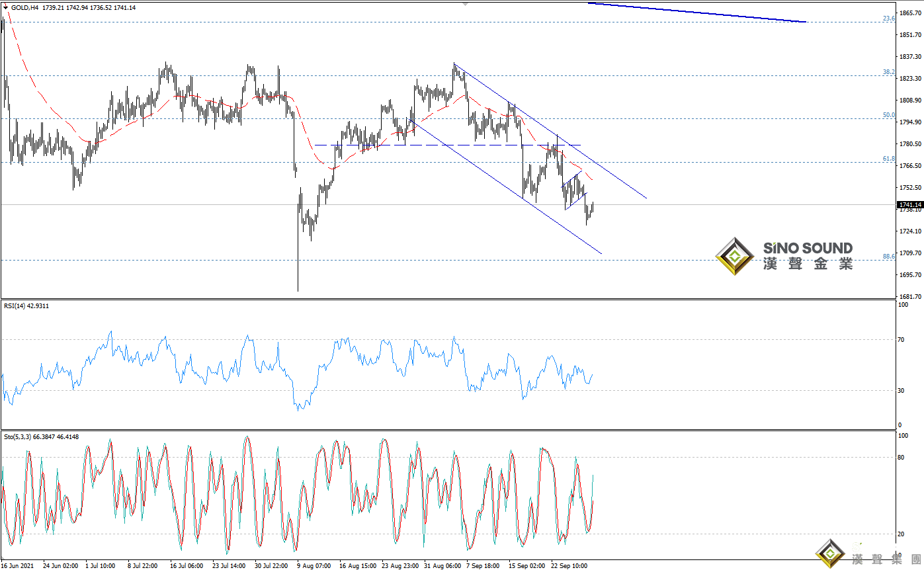Click the 1865.70 price scale label
This screenshot has height=572, width=924.
[909, 14]
